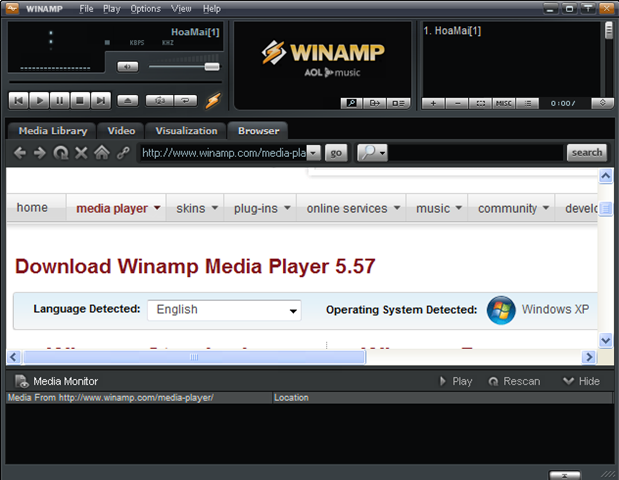Click Rescan in Media Monitor
This screenshot has width=619, height=480.
[x=514, y=381]
